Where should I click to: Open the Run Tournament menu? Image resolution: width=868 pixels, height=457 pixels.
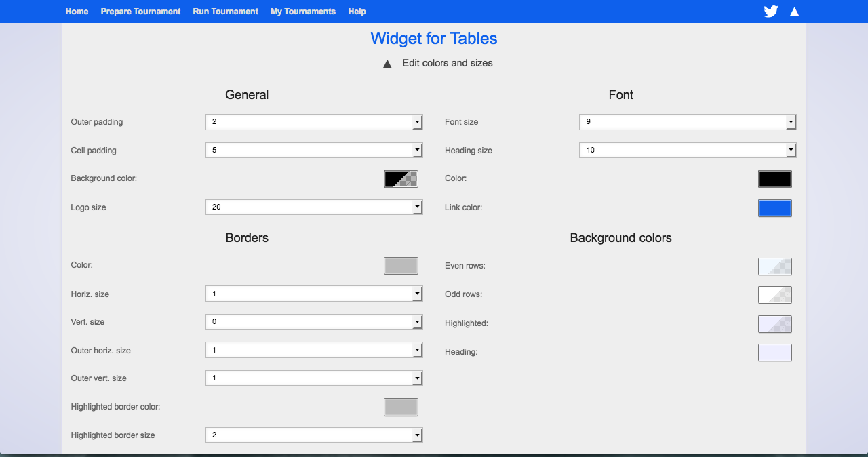click(x=225, y=12)
